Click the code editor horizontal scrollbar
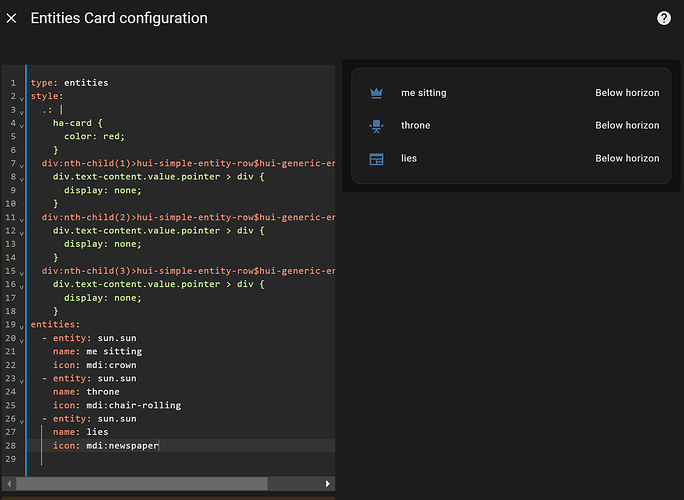This screenshot has width=684, height=500. (x=140, y=484)
